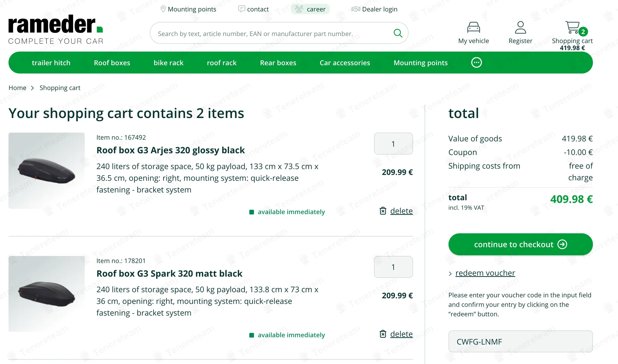Open Roof box G3 Arjes 320 glossy black title

click(x=171, y=150)
